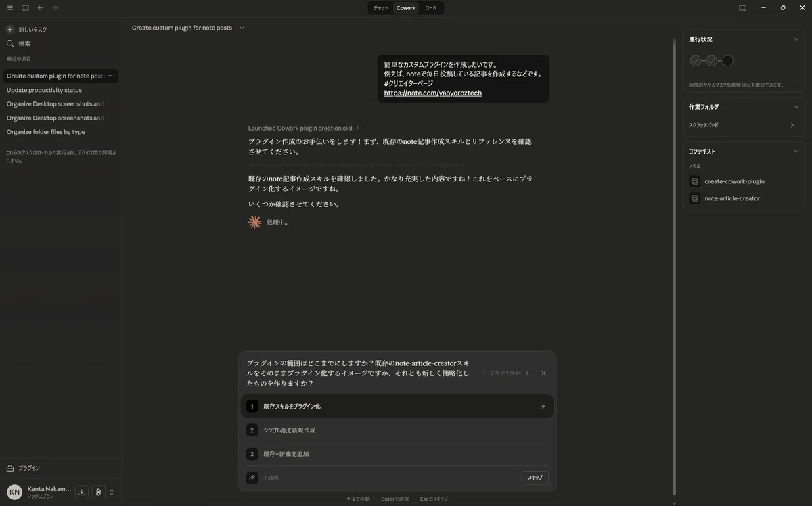Select Create custom plugin task in sidebar
The width and height of the screenshot is (812, 506).
[55, 76]
